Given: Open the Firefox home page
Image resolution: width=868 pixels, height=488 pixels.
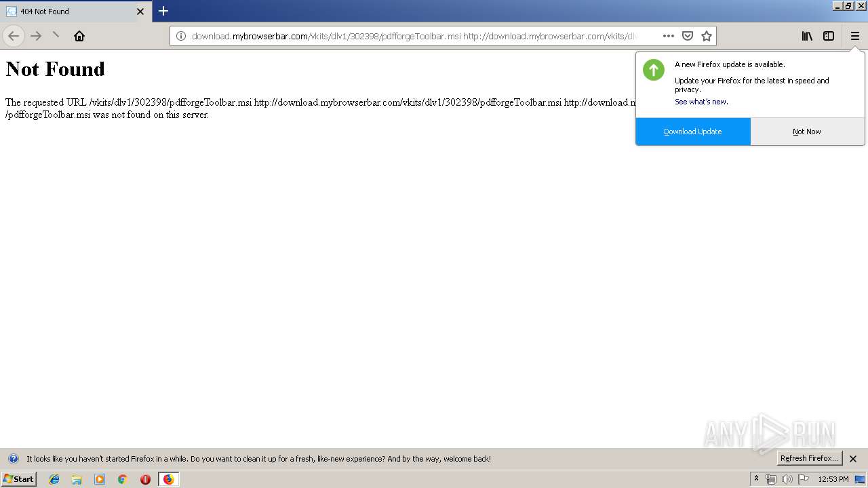Looking at the screenshot, I should [79, 36].
